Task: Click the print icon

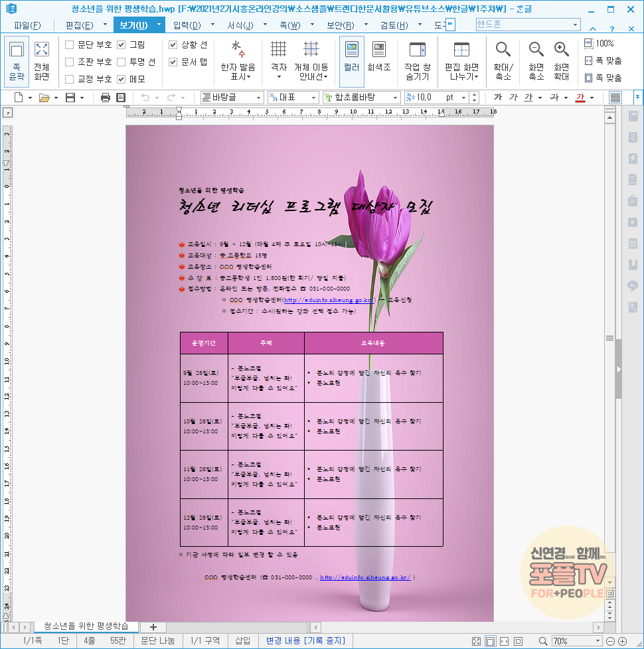Action: tap(105, 98)
